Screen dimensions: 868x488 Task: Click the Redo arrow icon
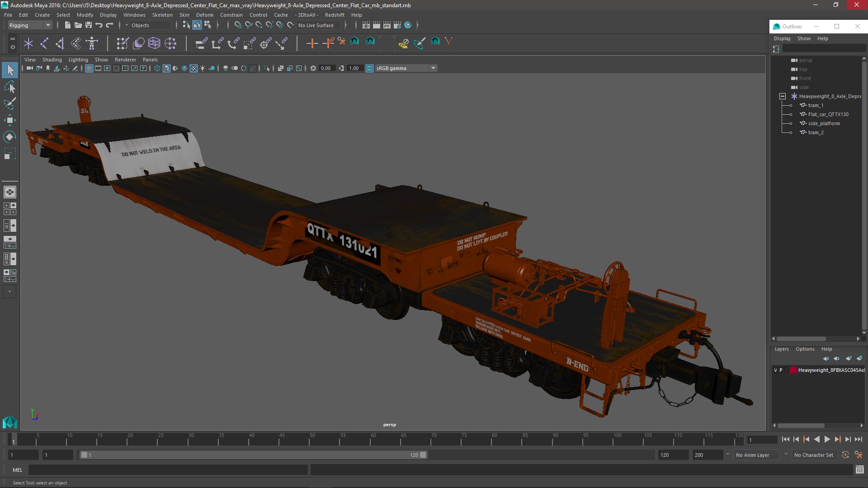[109, 25]
